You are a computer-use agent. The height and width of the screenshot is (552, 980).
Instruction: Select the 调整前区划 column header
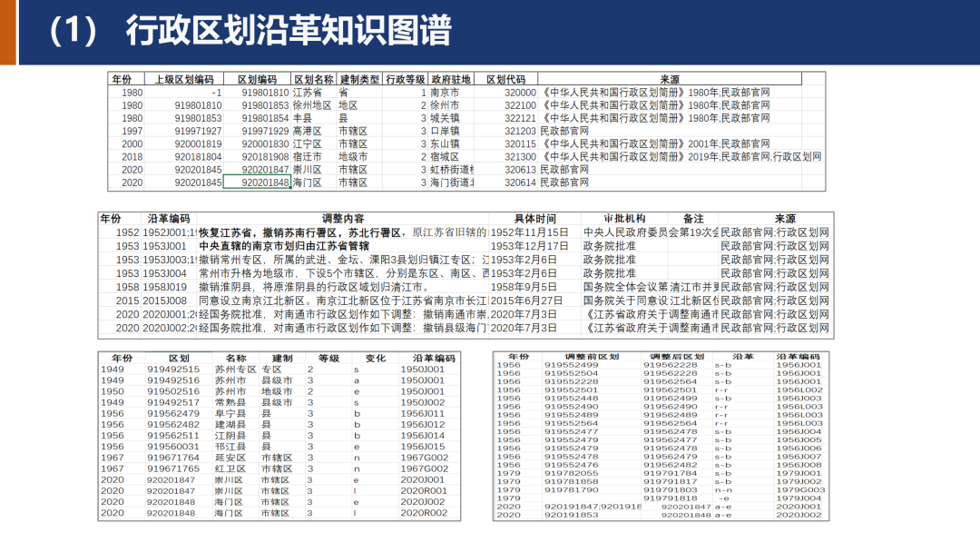click(592, 356)
